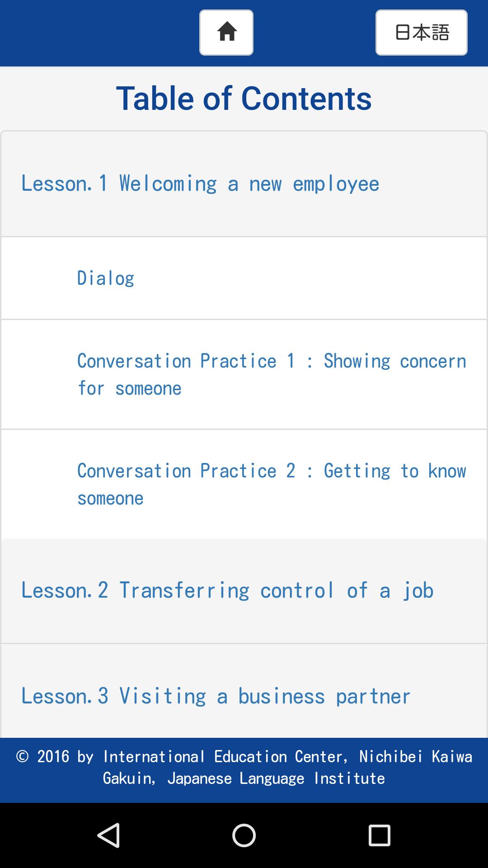Expand Lesson 3 Visiting a business partner
The image size is (488, 868).
pyautogui.click(x=244, y=696)
